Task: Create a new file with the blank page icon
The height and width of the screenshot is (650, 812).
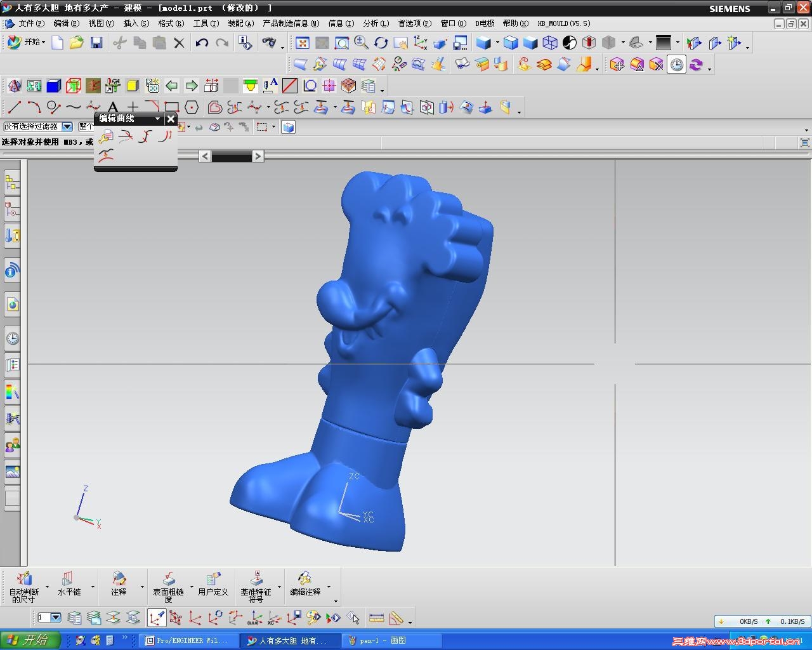Action: [x=57, y=43]
